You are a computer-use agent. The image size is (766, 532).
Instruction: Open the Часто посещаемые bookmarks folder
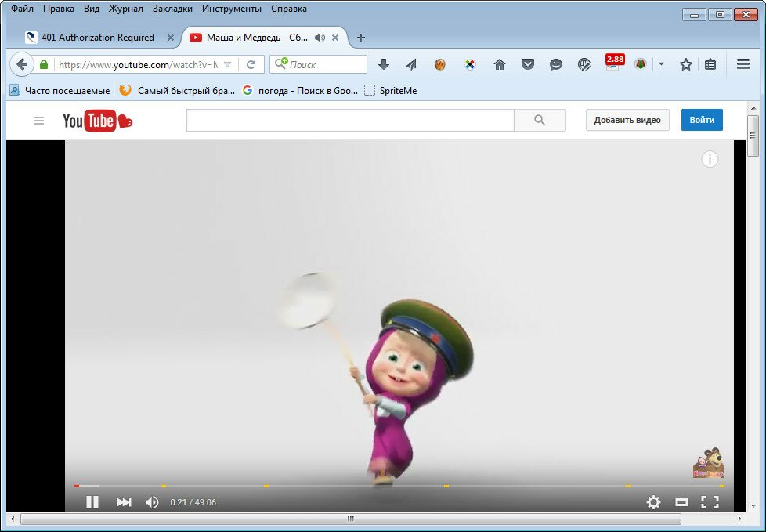(60, 90)
